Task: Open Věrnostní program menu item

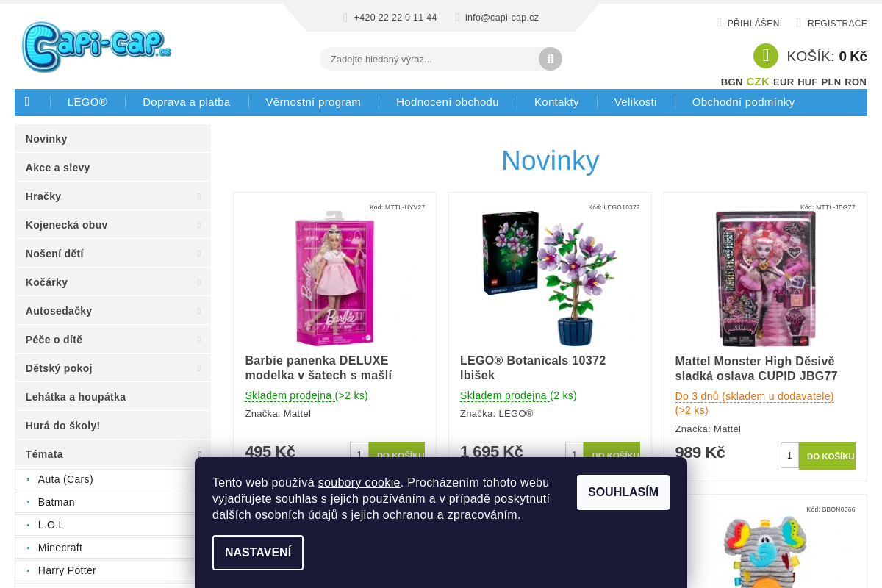Action: (313, 102)
